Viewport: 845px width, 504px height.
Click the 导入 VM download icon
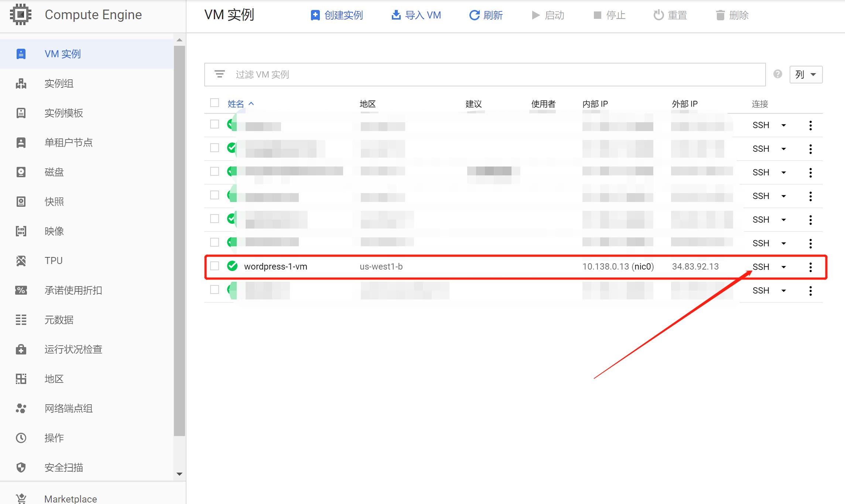(396, 15)
